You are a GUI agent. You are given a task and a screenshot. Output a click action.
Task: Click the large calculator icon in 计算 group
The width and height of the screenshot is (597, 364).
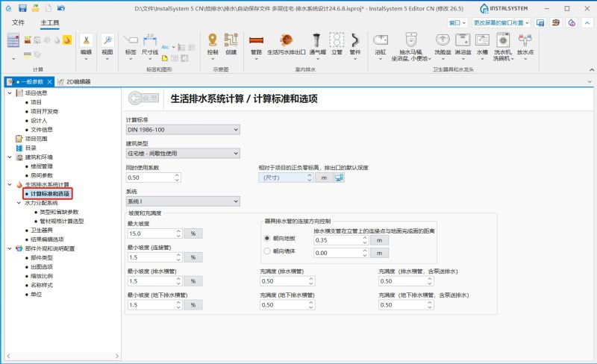pyautogui.click(x=13, y=40)
